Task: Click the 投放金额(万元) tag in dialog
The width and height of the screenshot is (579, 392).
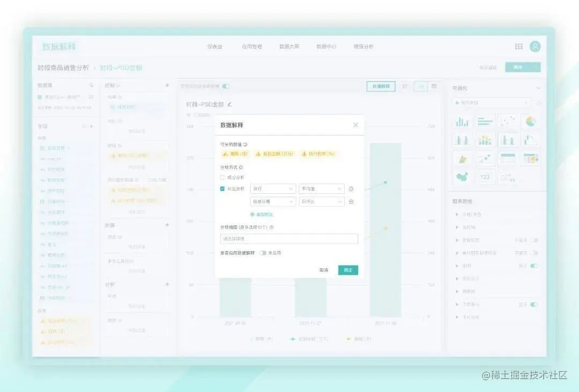Action: [x=275, y=154]
